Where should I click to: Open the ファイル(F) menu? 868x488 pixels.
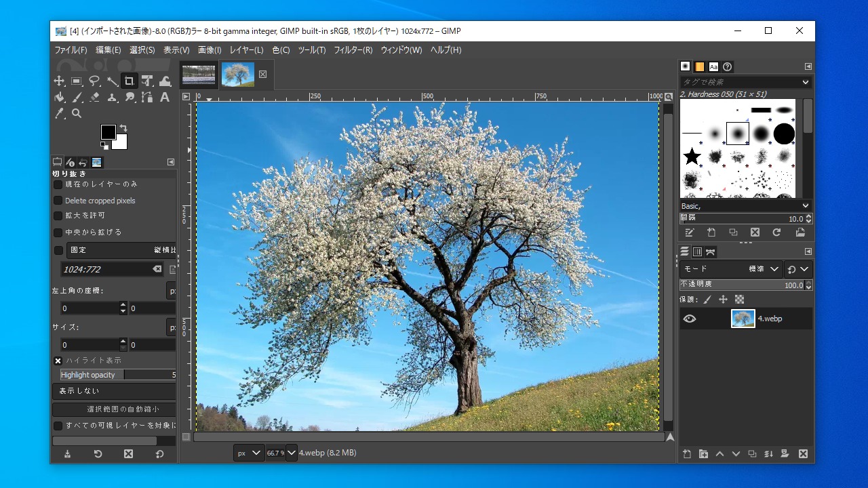71,50
